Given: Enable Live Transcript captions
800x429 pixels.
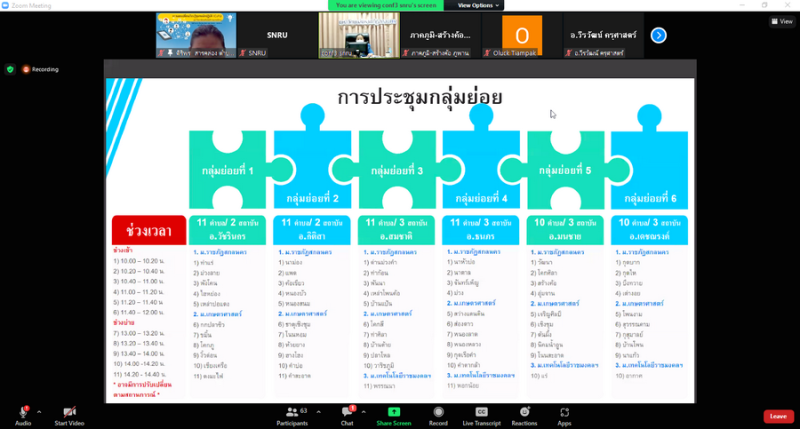Looking at the screenshot, I should (481, 411).
